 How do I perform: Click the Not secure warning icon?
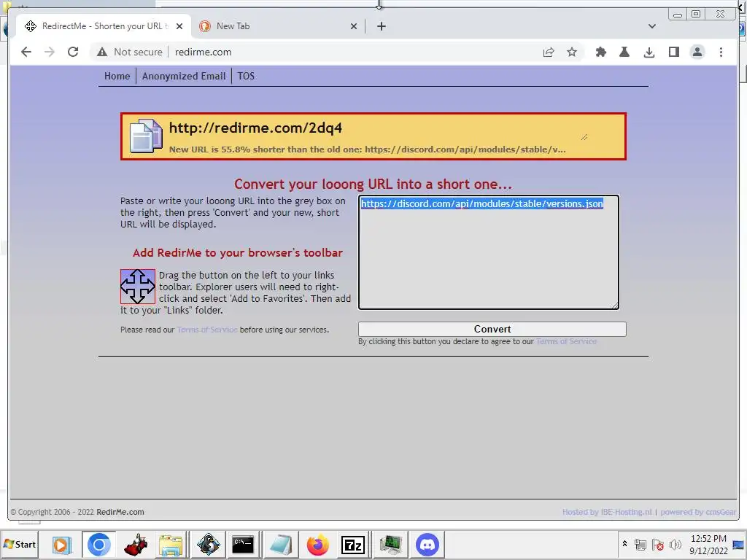pyautogui.click(x=102, y=52)
